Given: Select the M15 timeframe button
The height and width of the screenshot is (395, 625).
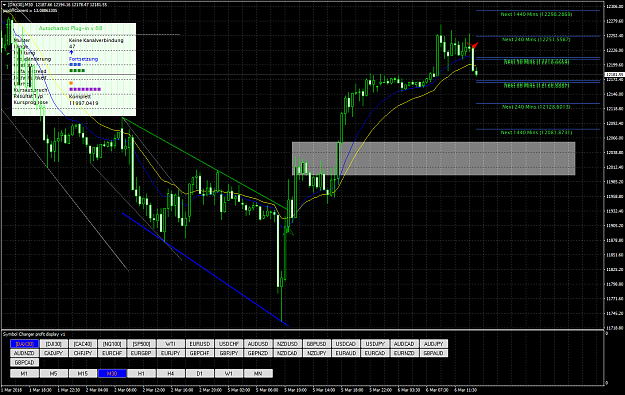Looking at the screenshot, I should point(83,373).
